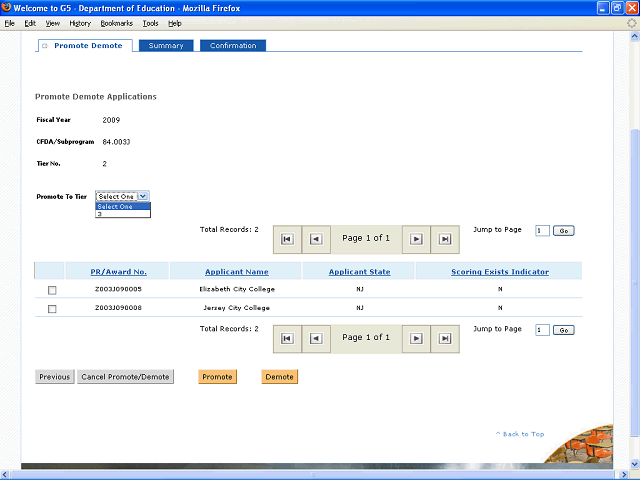Viewport: 640px width, 480px height.
Task: Open the Tools menu
Action: point(150,23)
